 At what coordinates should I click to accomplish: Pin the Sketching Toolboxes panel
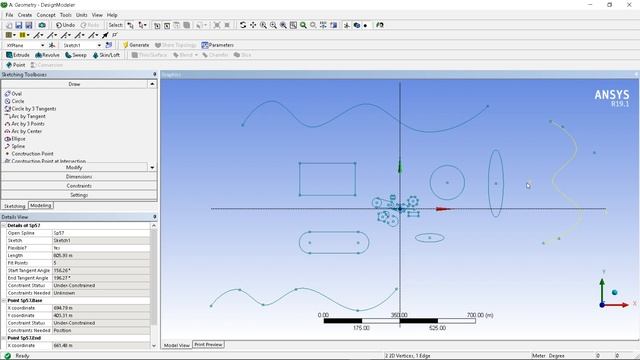point(155,75)
